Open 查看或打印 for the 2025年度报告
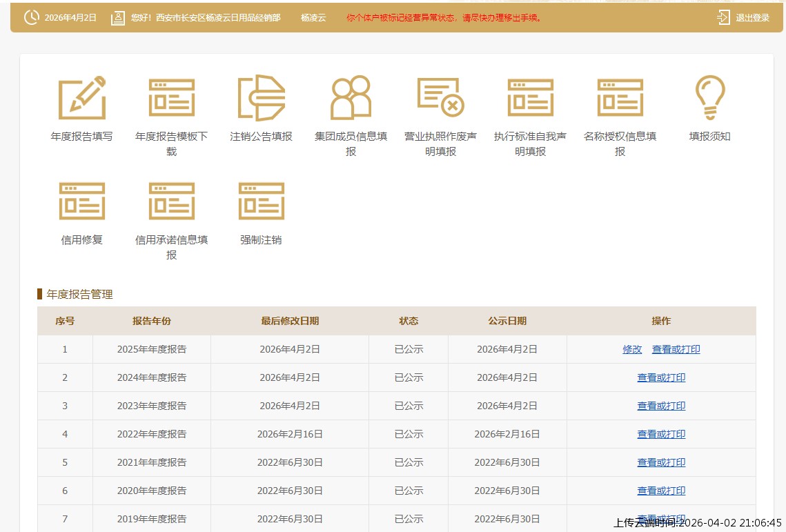This screenshot has height=532, width=786. point(676,350)
